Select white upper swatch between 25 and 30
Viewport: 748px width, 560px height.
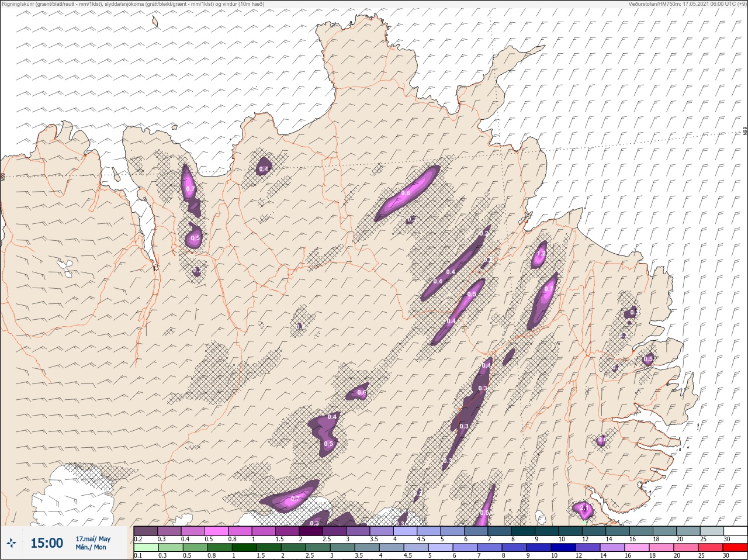[735, 531]
